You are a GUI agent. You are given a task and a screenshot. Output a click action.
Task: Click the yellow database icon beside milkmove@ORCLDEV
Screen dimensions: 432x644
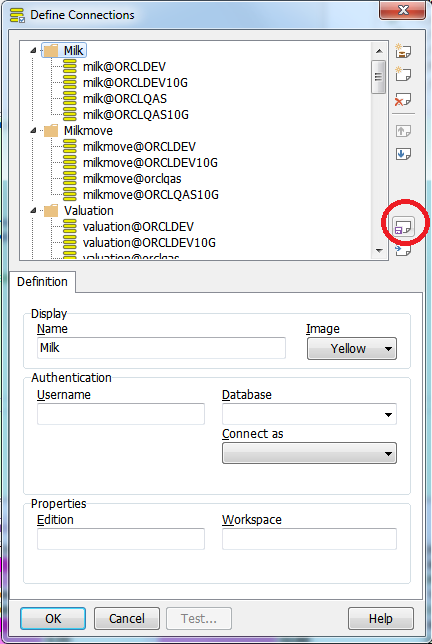click(70, 147)
